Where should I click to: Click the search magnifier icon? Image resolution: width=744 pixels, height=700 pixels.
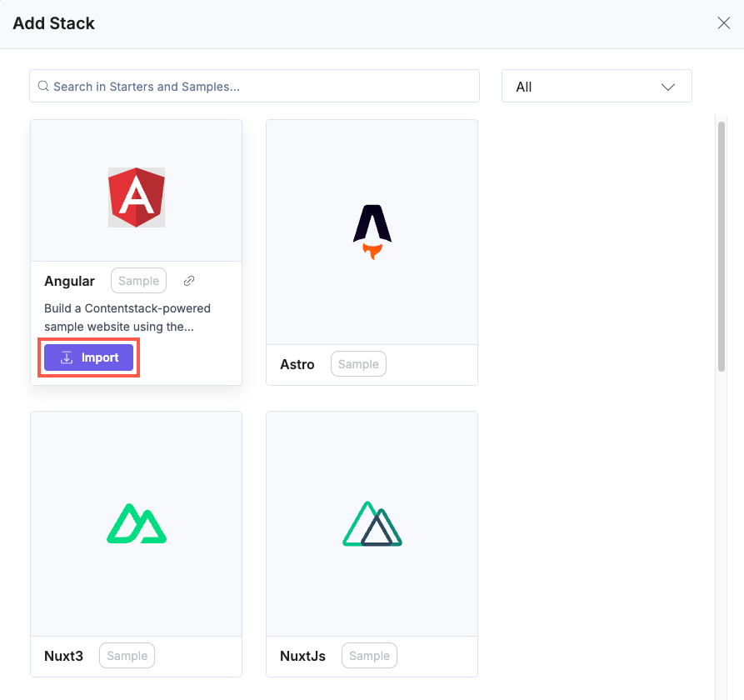point(43,86)
